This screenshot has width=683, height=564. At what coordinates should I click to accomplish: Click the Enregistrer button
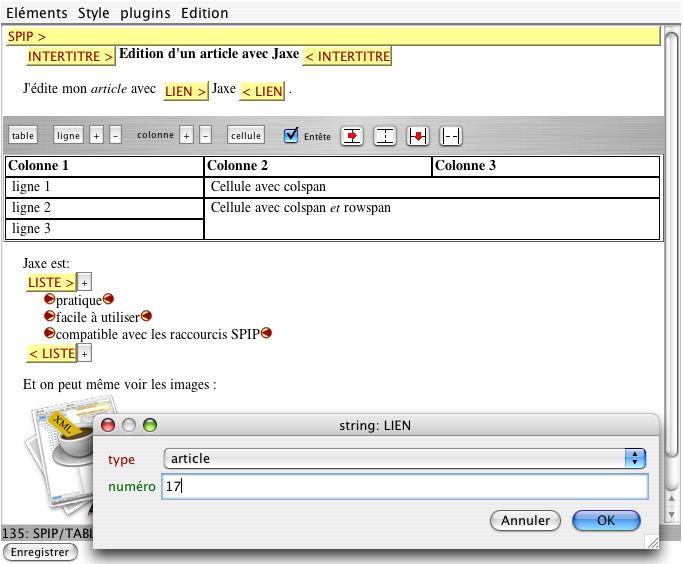40,552
